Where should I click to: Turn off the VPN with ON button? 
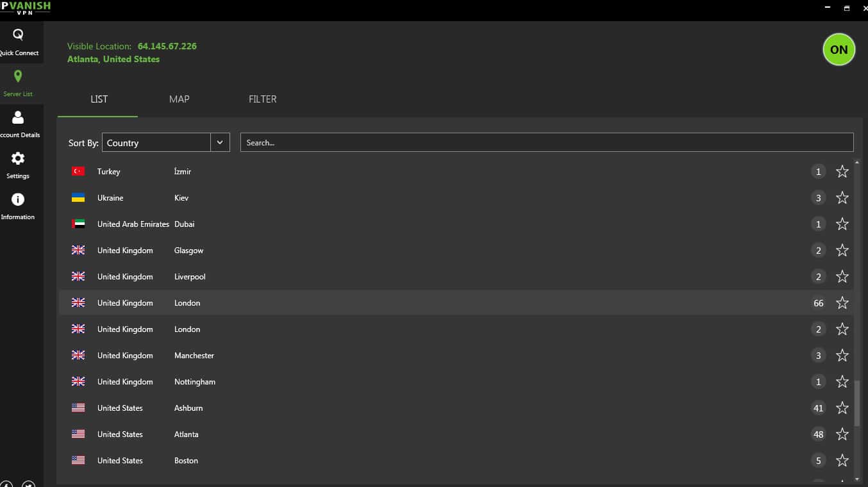click(839, 49)
